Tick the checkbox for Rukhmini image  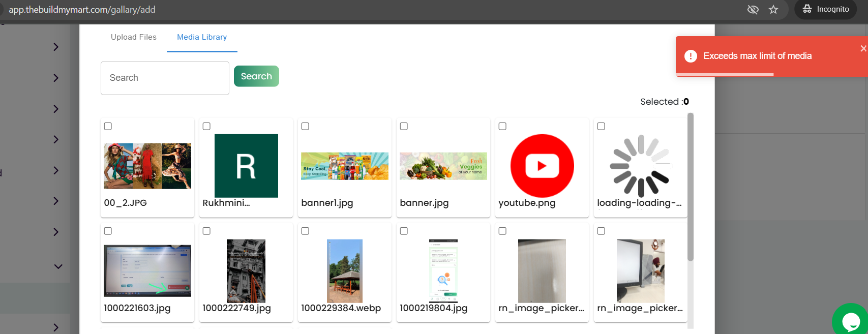click(206, 126)
